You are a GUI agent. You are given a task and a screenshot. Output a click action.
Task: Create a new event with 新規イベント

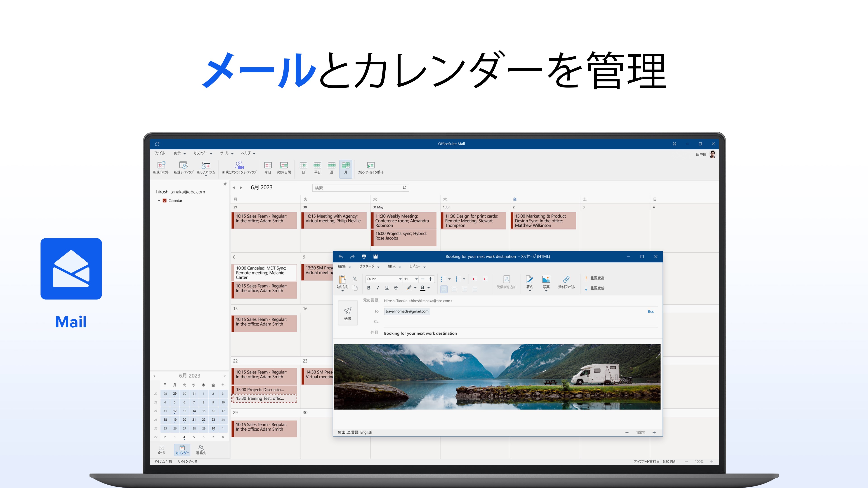[x=161, y=167]
